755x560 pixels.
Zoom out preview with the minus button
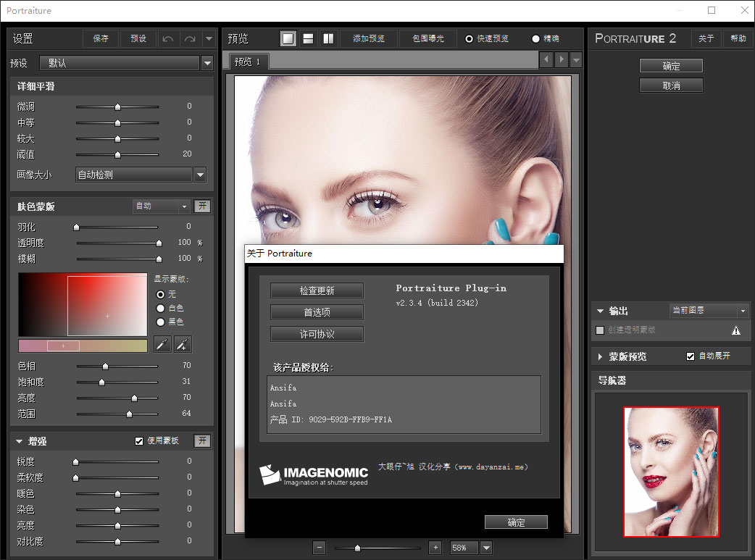pos(320,548)
